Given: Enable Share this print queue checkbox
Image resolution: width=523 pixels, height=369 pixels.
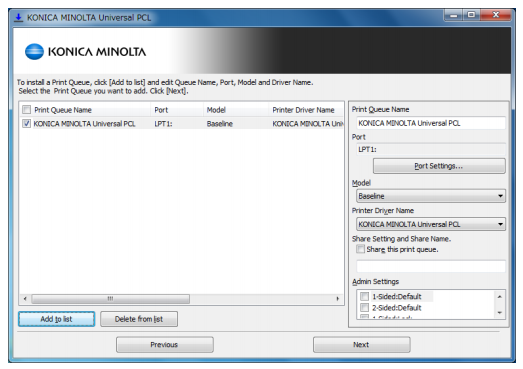Looking at the screenshot, I should pyautogui.click(x=361, y=249).
